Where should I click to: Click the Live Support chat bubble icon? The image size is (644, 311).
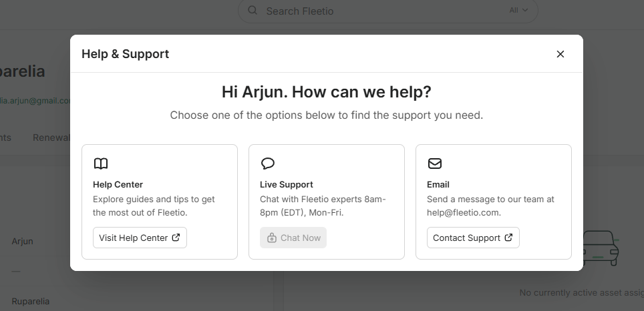pos(267,164)
